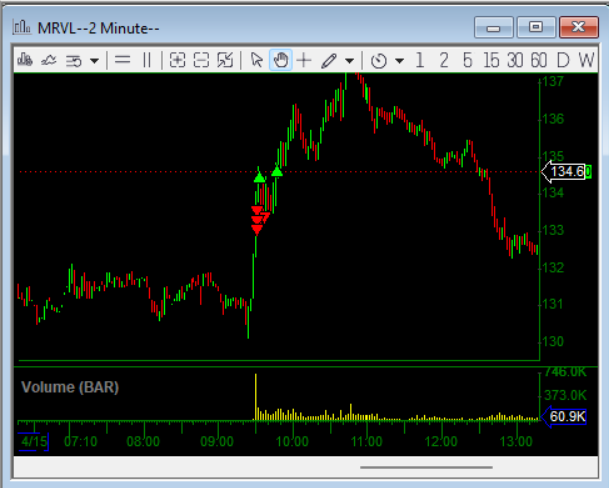609x488 pixels.
Task: Select the arrow pointer tool
Action: tap(257, 60)
